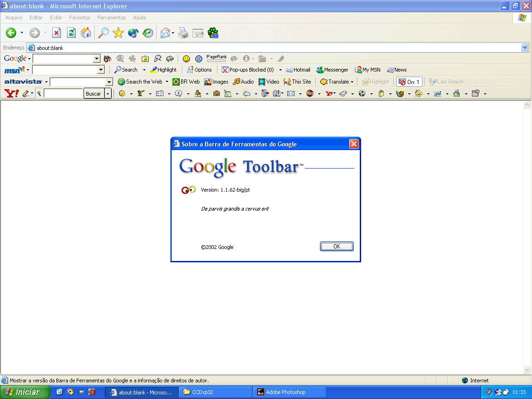Open the Editar menu
Image resolution: width=532 pixels, height=399 pixels.
click(36, 18)
